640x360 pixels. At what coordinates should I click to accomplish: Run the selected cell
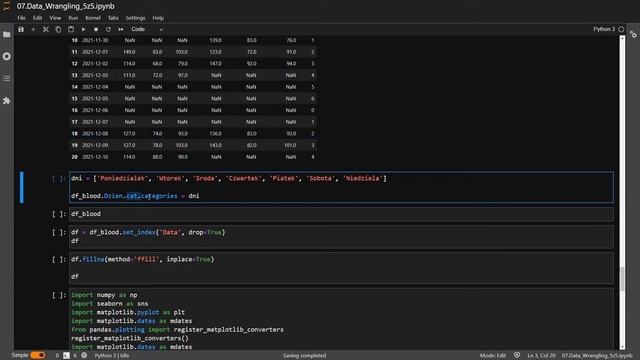tap(83, 29)
